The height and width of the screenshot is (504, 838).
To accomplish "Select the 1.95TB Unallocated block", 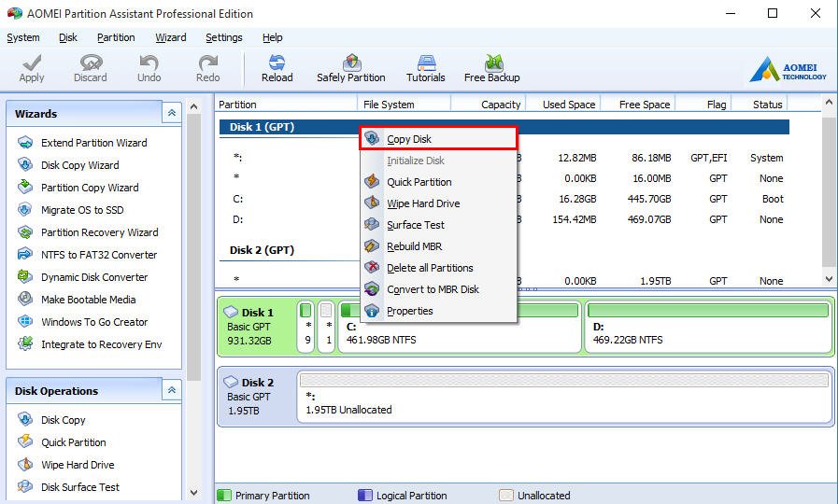I will (564, 397).
